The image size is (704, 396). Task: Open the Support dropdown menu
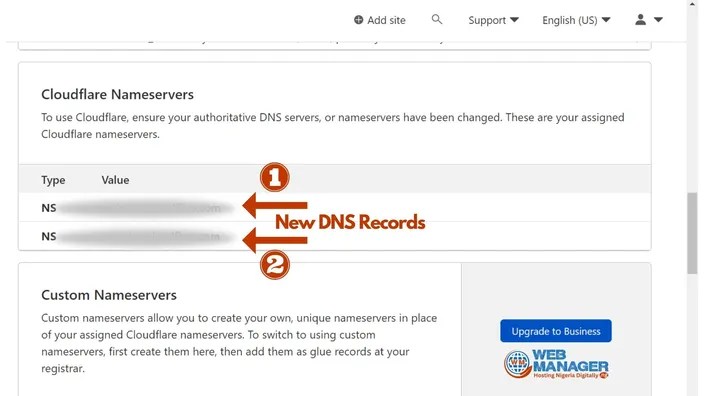(493, 20)
